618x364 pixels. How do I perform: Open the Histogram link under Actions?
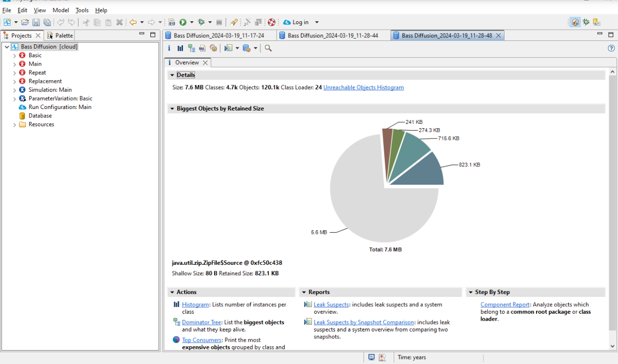coord(195,305)
